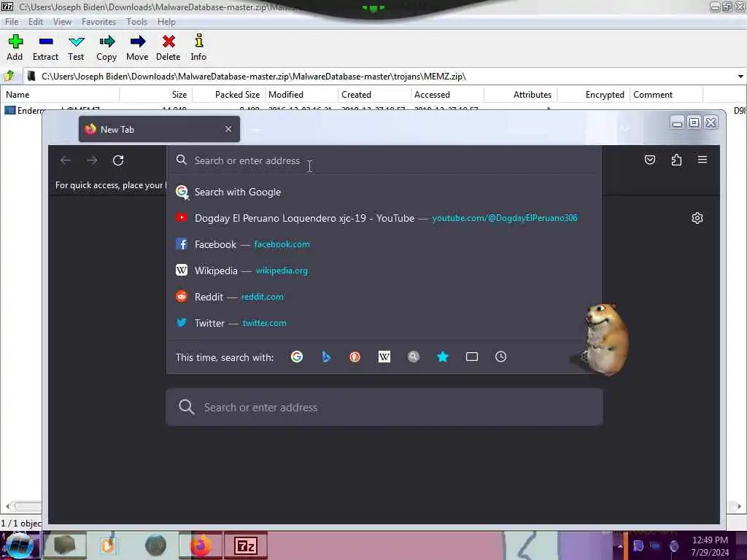Open the Facebook suggestion
Viewport: 747px width, 560px height.
(384, 244)
